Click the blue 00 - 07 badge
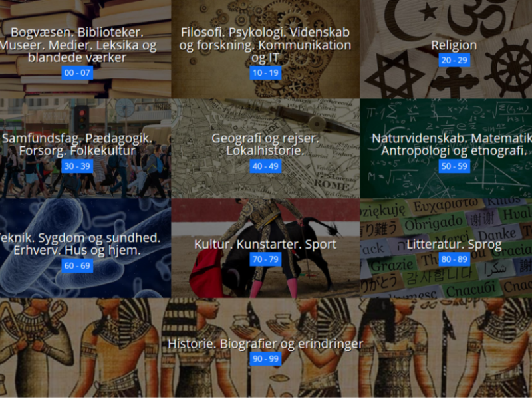This screenshot has height=399, width=532. [77, 73]
